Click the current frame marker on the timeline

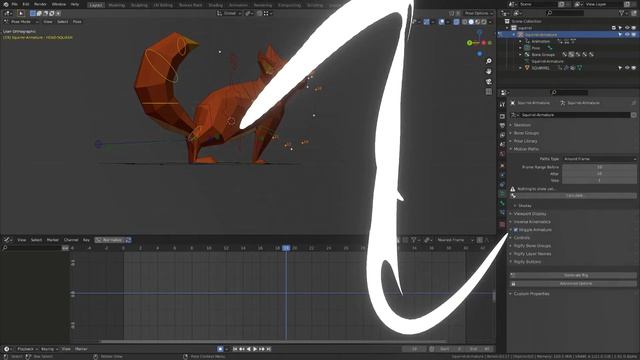click(x=286, y=248)
